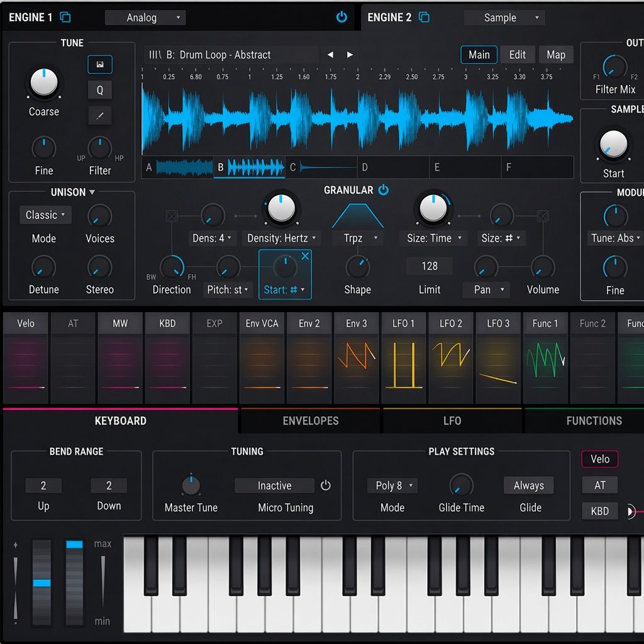Screen dimensions: 644x644
Task: Click the pitch bend wheel
Action: pyautogui.click(x=42, y=582)
